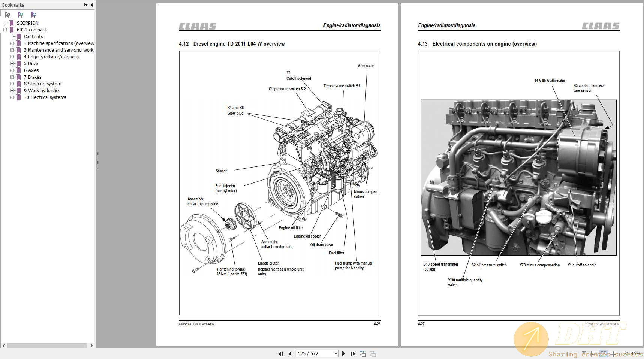Click the bookmarks scrollbar left arrow
This screenshot has height=359, width=644.
point(4,346)
